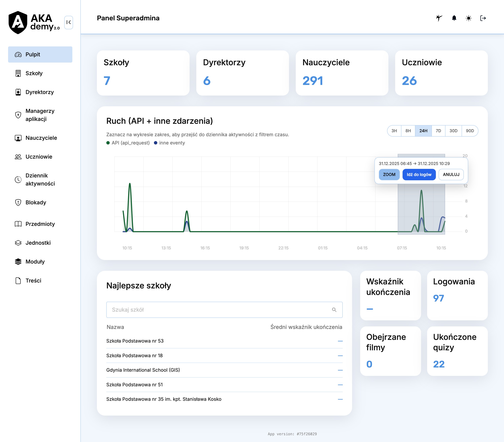Cancel selection with ANULUJ button
This screenshot has height=442, width=504.
451,175
